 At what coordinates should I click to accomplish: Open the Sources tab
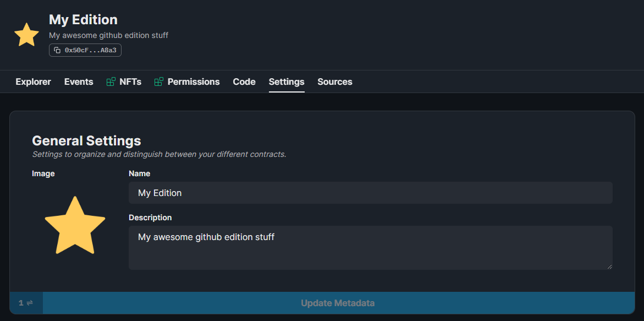tap(334, 81)
